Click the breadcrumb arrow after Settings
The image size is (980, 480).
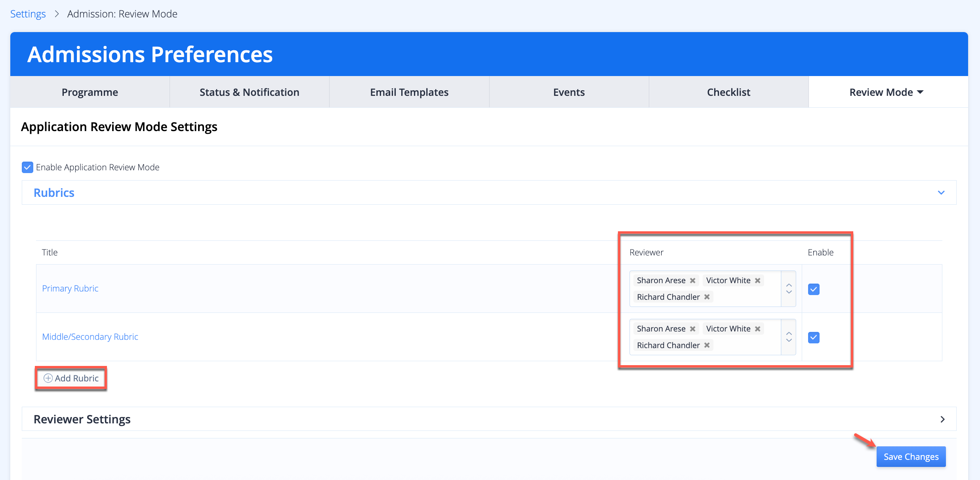pyautogui.click(x=57, y=14)
